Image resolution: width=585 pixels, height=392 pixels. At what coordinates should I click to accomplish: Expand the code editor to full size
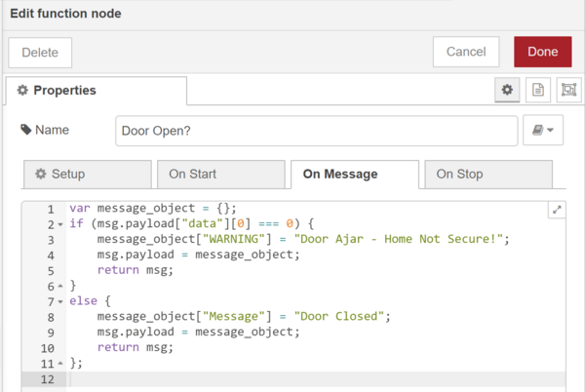pos(557,209)
